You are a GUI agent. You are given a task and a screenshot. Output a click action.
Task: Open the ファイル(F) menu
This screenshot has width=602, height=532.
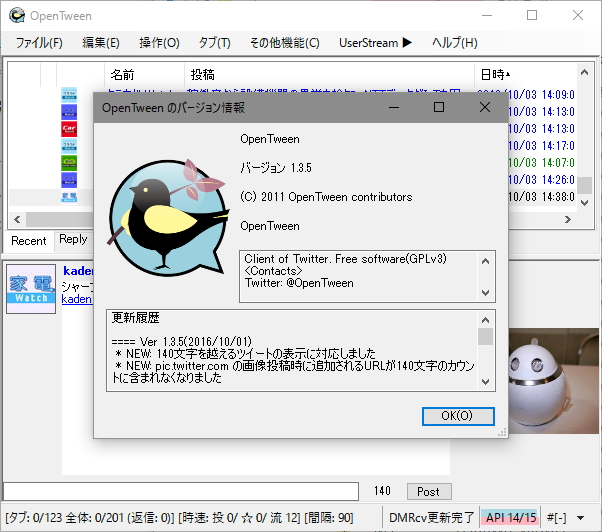pyautogui.click(x=39, y=43)
